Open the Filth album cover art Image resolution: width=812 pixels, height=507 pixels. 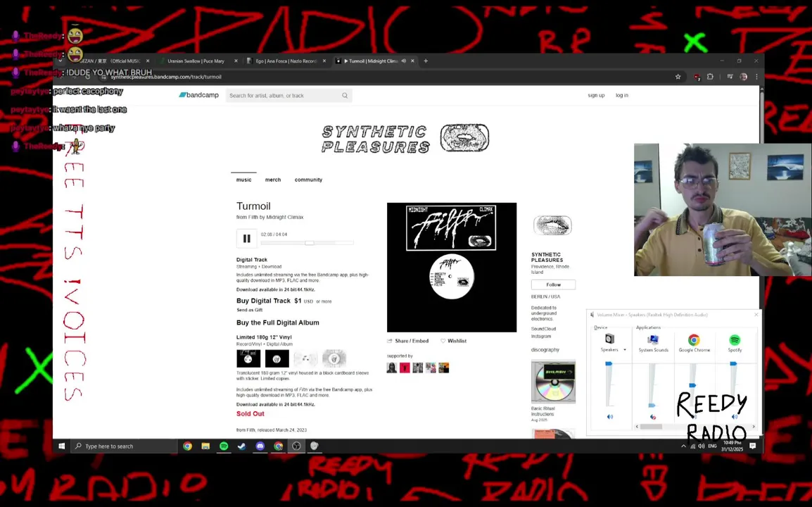click(x=452, y=268)
